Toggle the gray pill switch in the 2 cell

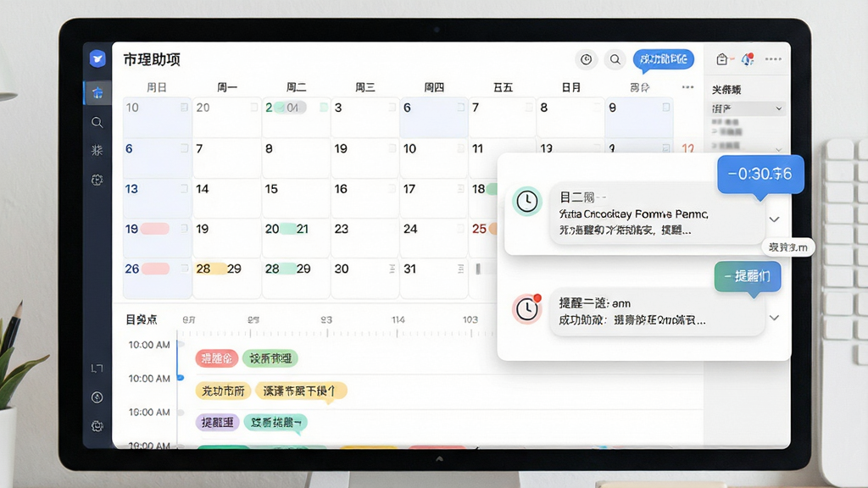291,108
